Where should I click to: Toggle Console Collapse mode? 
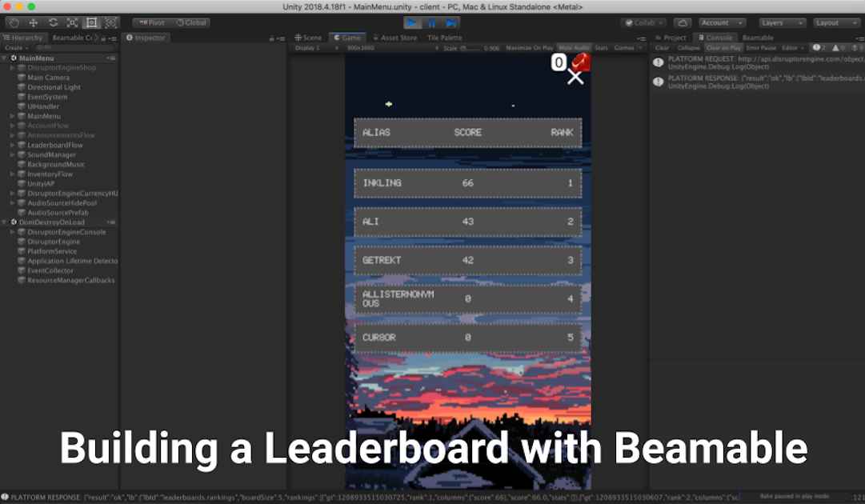[688, 48]
